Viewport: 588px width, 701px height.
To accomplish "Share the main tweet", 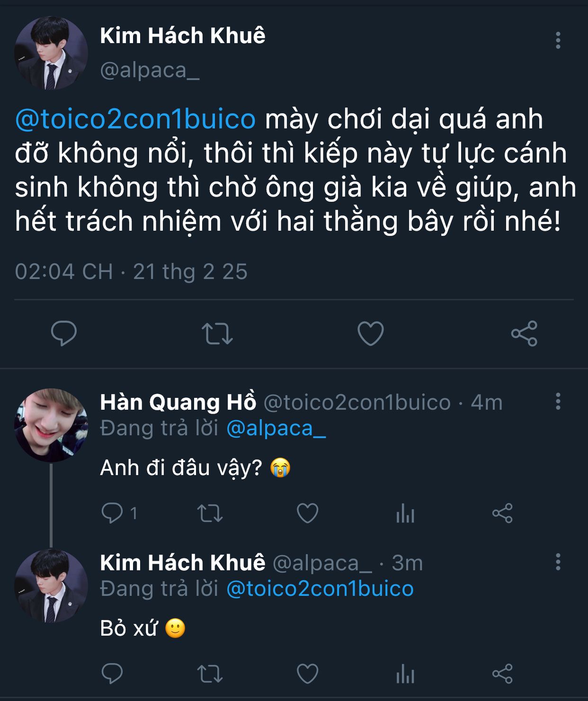I will (x=524, y=333).
